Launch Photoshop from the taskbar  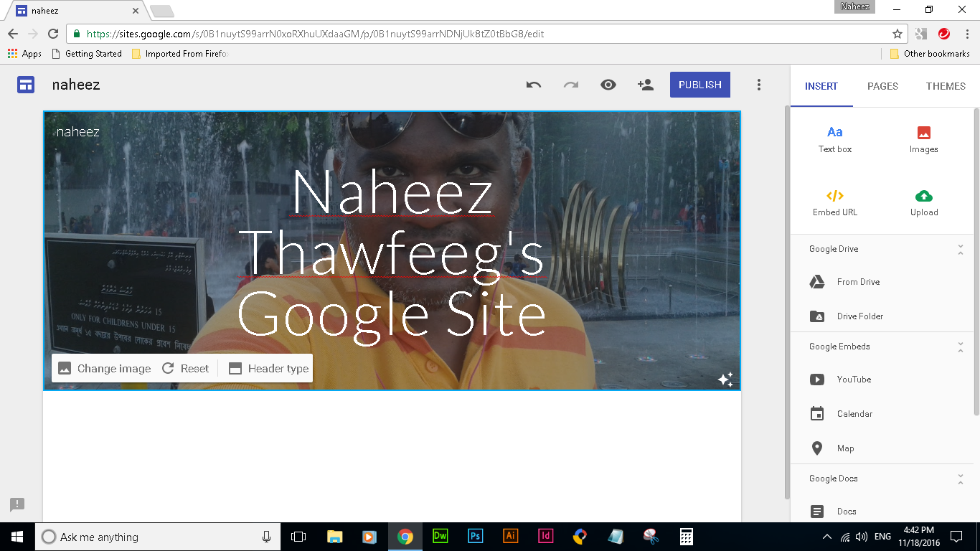[475, 536]
